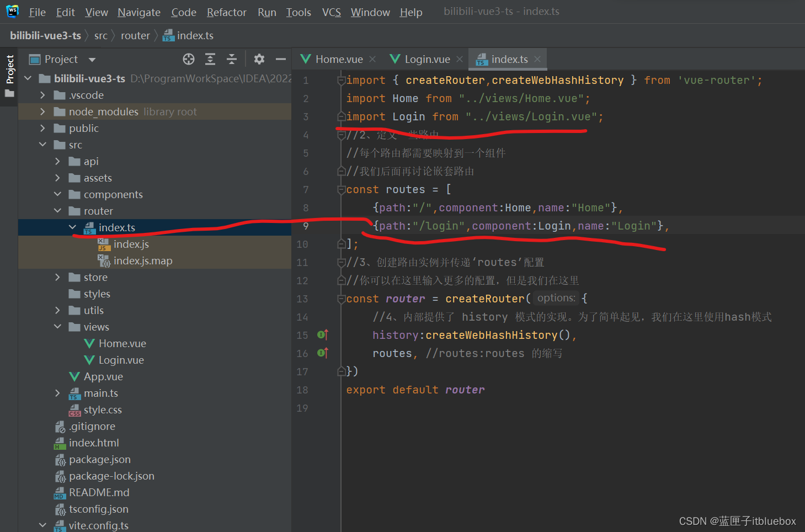Screen dimensions: 805x532
Task: Select package.json in project tree
Action: [x=99, y=460]
